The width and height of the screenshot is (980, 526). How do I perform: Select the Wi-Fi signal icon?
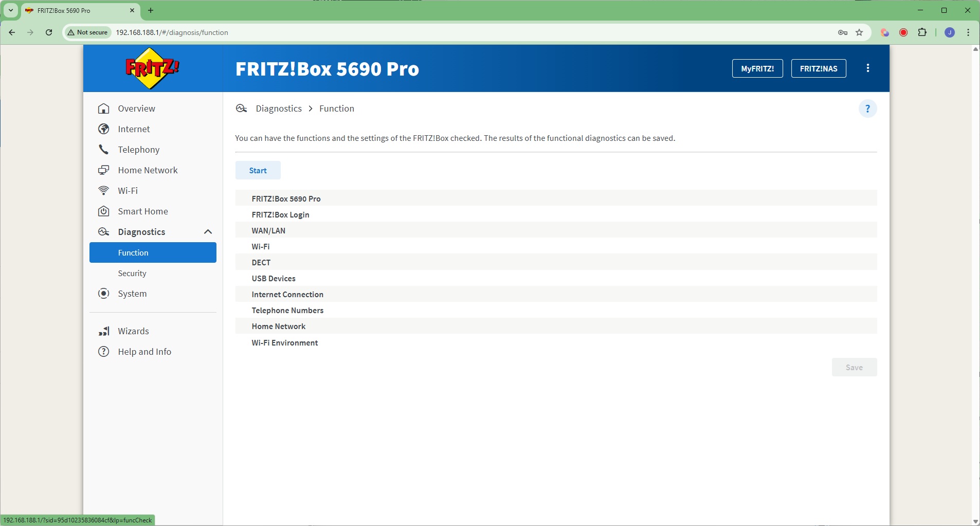tap(104, 191)
